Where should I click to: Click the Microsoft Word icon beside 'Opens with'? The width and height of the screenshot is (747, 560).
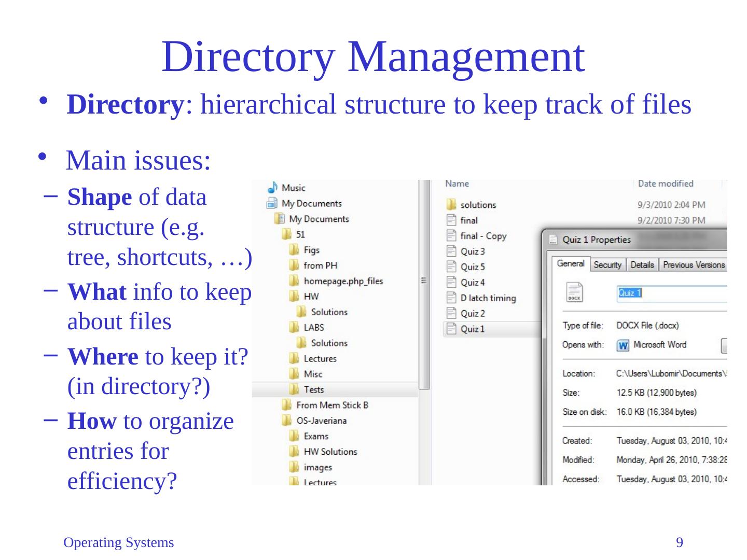click(623, 345)
